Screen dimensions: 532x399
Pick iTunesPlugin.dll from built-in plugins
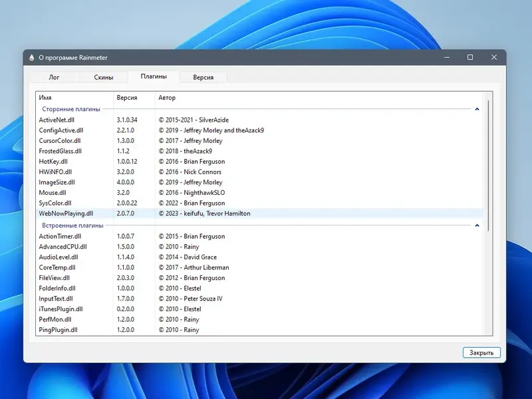(x=61, y=309)
